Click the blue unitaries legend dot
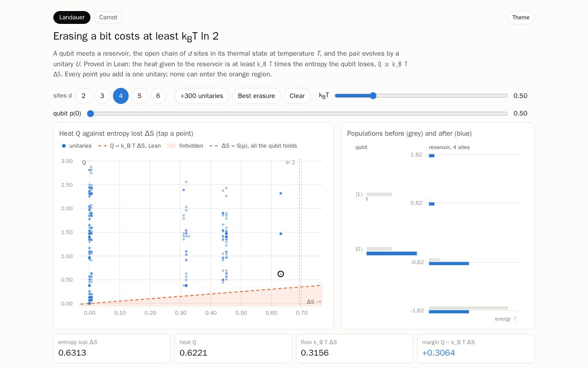This screenshot has height=368, width=588. tap(64, 146)
